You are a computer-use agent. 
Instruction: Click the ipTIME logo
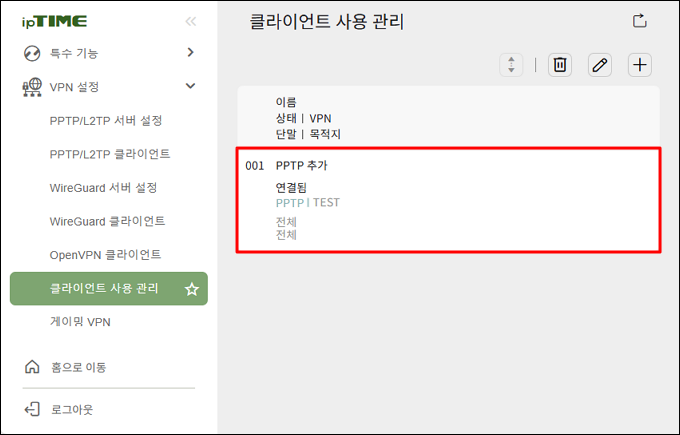[55, 21]
